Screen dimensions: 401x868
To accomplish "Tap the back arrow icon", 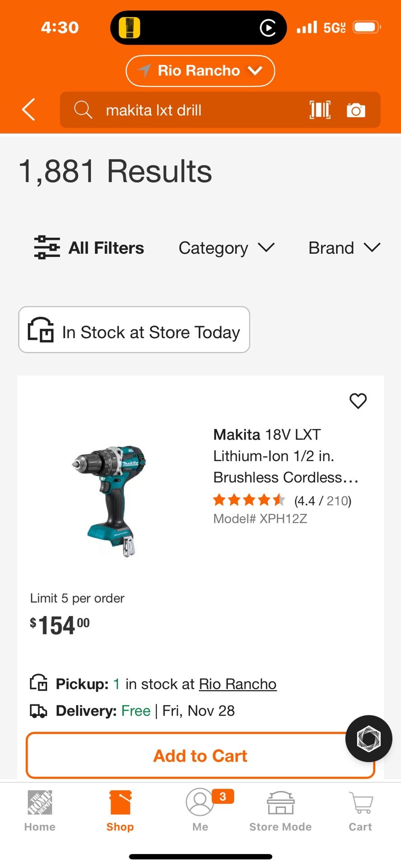I will (x=28, y=109).
